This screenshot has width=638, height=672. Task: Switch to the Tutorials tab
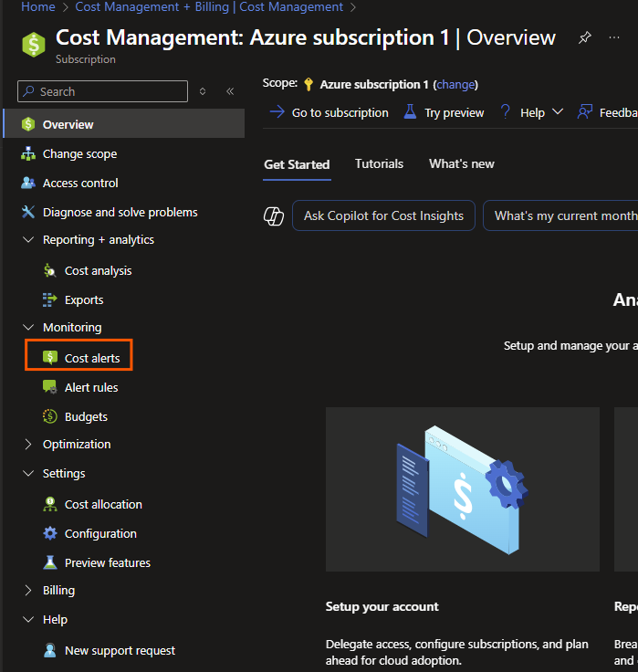[x=379, y=163]
